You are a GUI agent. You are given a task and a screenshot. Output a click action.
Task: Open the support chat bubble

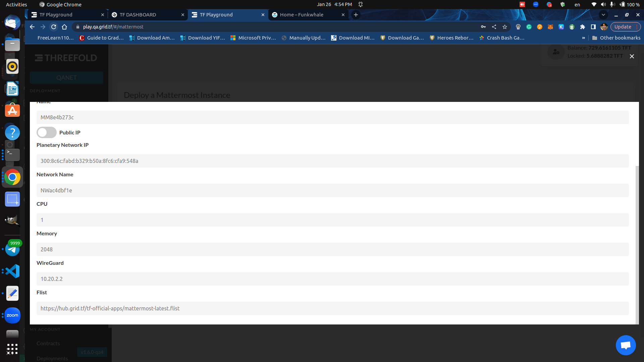click(626, 345)
